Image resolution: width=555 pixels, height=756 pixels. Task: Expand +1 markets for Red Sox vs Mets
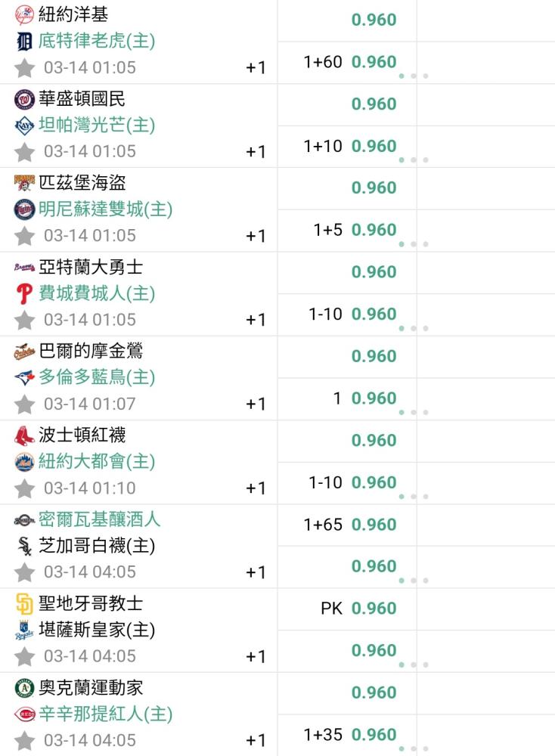click(256, 488)
